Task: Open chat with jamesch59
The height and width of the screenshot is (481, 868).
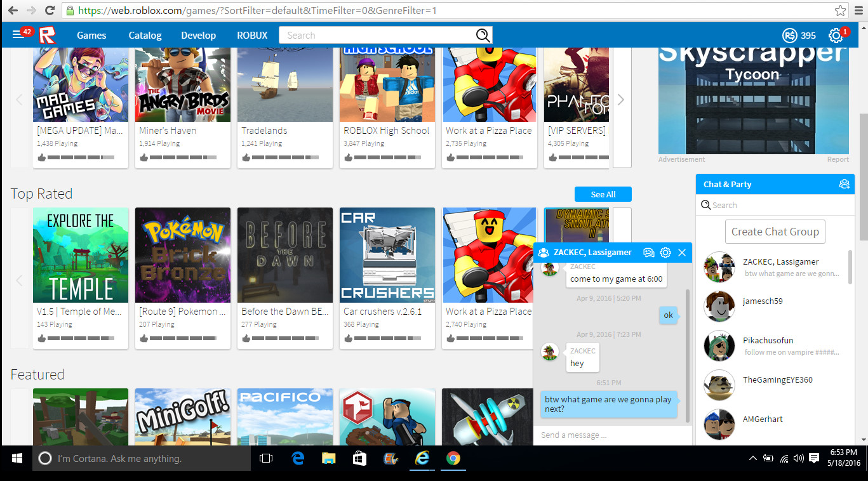Action: coord(772,306)
